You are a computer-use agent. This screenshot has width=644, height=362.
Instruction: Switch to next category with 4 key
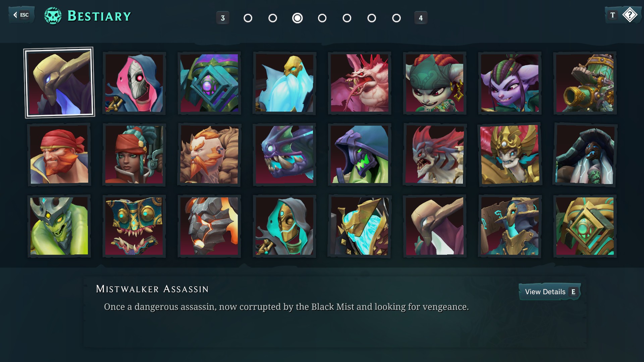tap(421, 18)
